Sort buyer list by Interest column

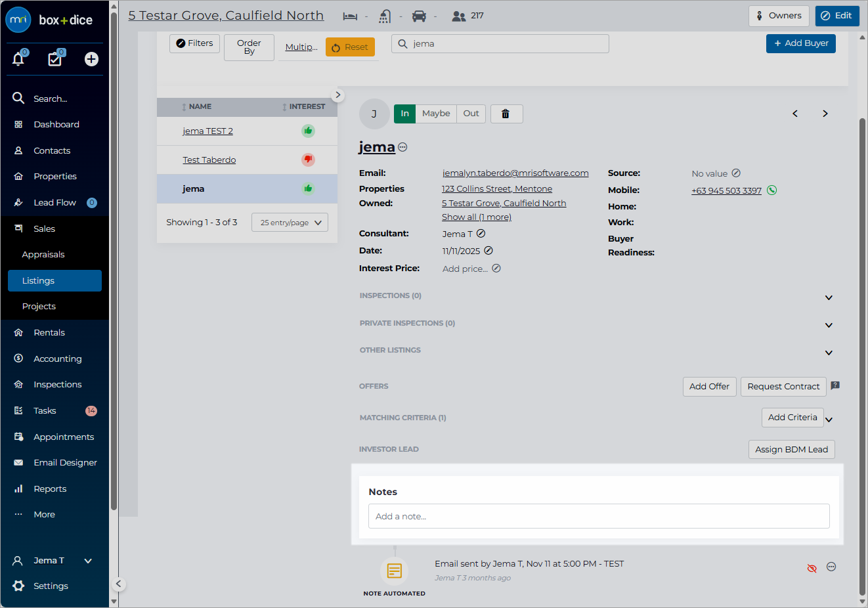[304, 107]
